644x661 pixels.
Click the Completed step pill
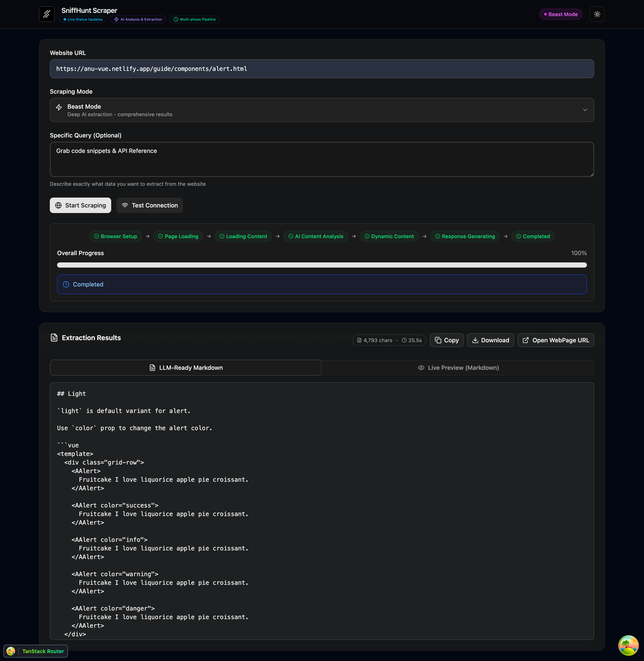pyautogui.click(x=533, y=236)
